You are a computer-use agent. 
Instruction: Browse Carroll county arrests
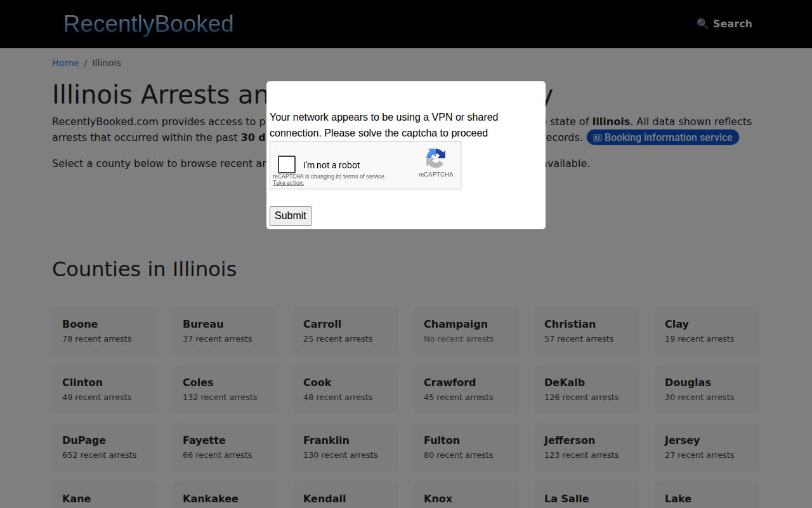[346, 331]
